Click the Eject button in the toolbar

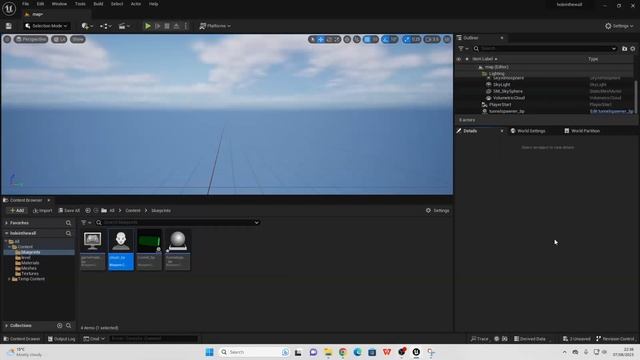click(176, 26)
